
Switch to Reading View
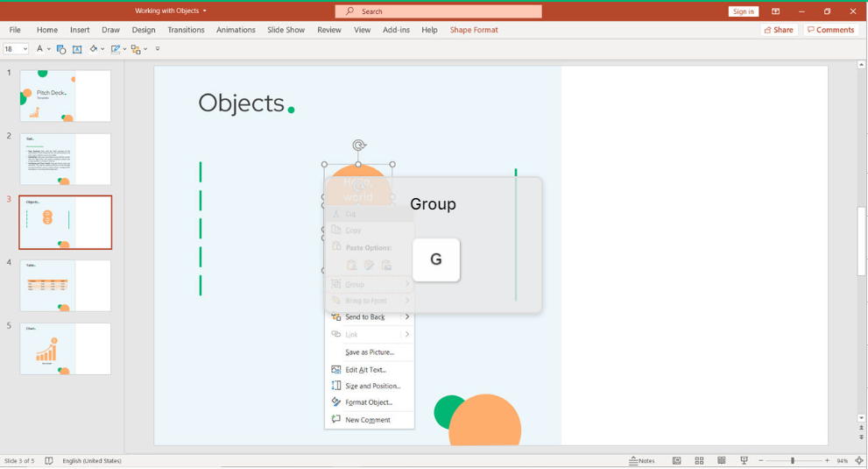click(722, 461)
